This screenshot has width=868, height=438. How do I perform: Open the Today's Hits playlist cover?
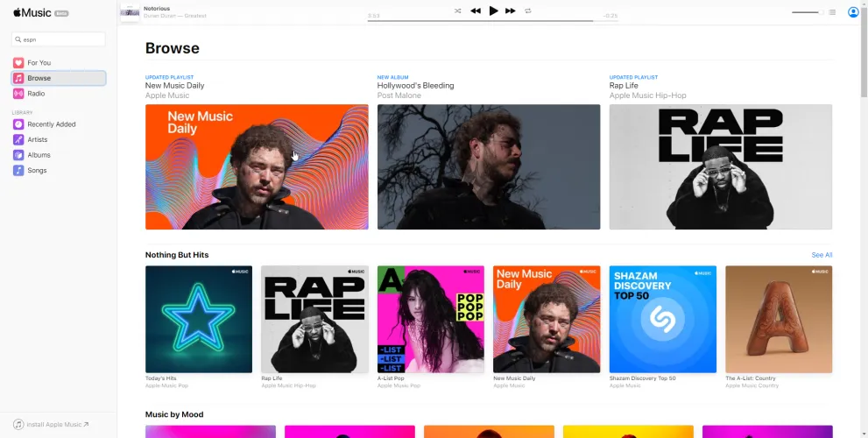tap(198, 319)
